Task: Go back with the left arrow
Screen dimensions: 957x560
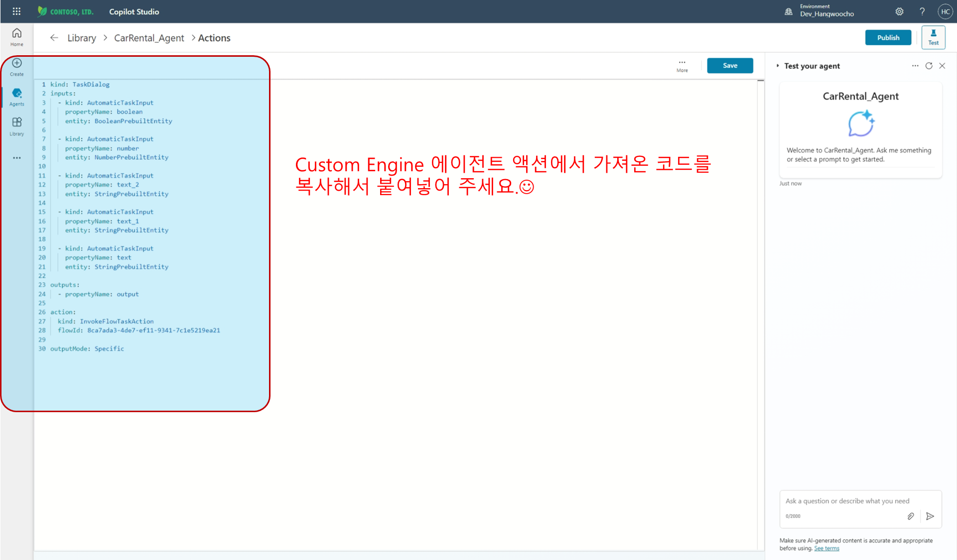Action: click(x=54, y=38)
